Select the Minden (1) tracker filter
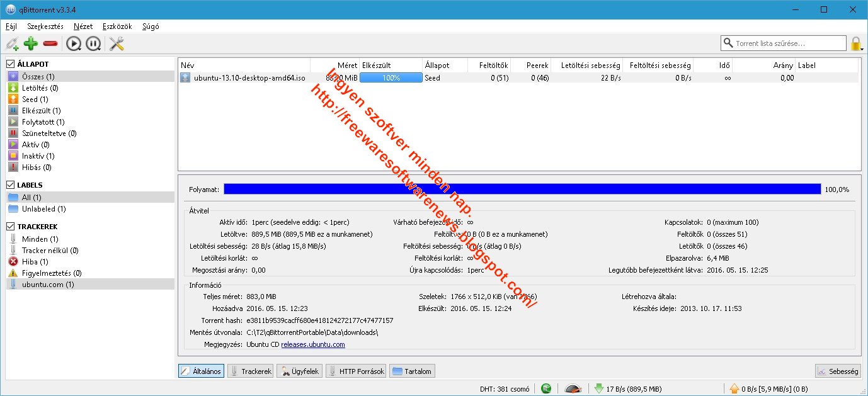Viewport: 868px width, 396px height. pos(89,239)
